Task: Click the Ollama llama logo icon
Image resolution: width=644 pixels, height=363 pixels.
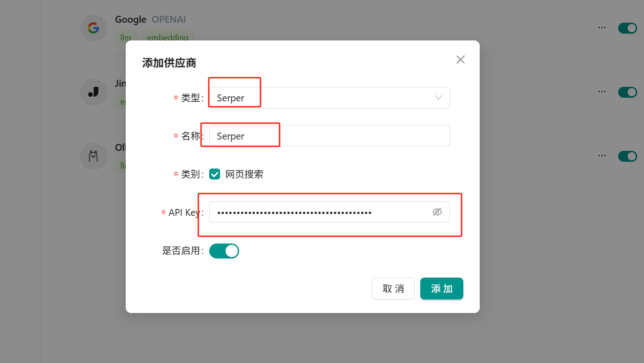Action: (x=93, y=156)
